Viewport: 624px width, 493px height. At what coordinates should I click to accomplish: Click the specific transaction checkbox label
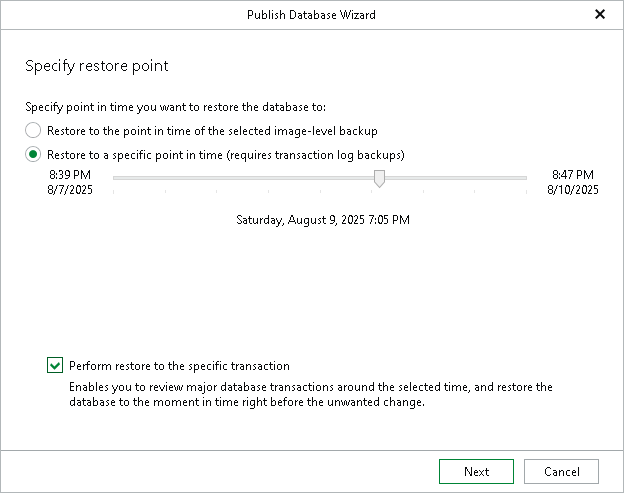(179, 366)
